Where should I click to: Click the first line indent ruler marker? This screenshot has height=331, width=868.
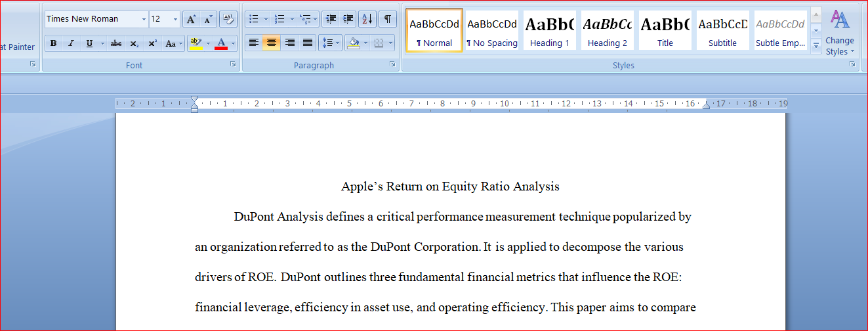[x=194, y=100]
